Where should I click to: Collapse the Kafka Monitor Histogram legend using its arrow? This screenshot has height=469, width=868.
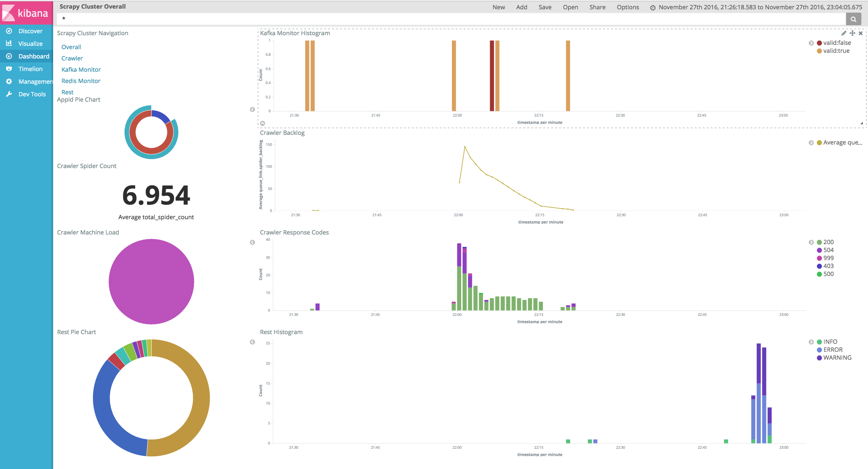pyautogui.click(x=811, y=43)
